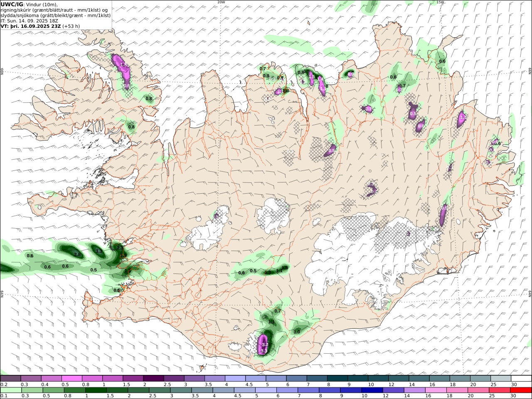Select the light pink 16 mm rain swatch
532x399 pixels.
point(436,390)
